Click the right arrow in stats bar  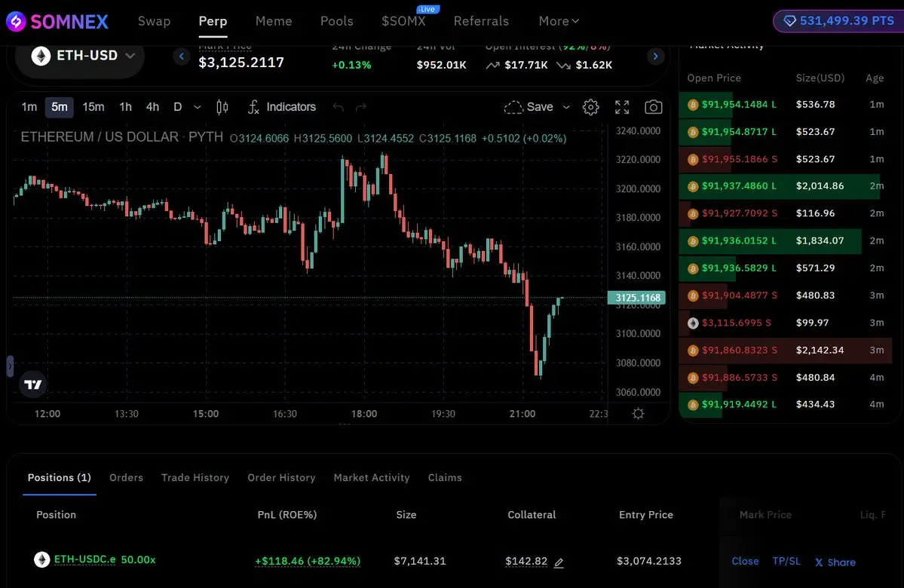coord(655,56)
